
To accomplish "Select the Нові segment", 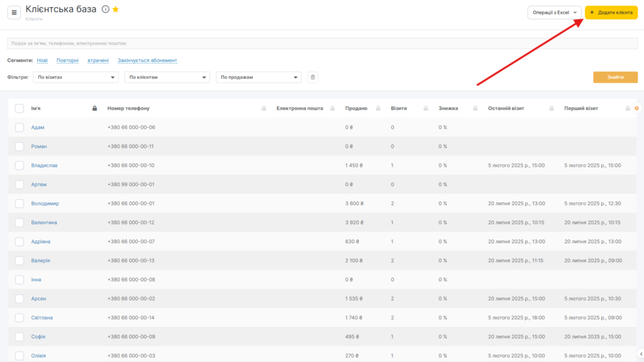I will coord(42,60).
